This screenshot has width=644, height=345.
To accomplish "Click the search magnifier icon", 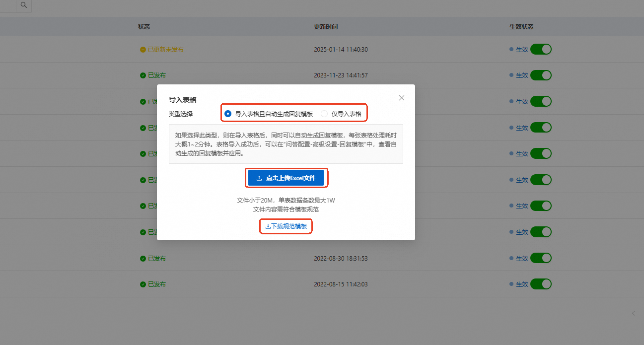I will coord(23,5).
